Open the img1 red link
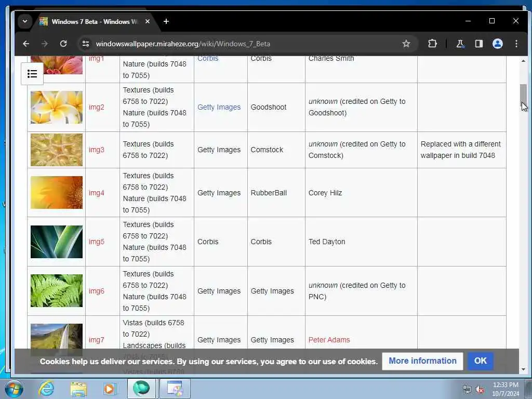 coord(96,58)
